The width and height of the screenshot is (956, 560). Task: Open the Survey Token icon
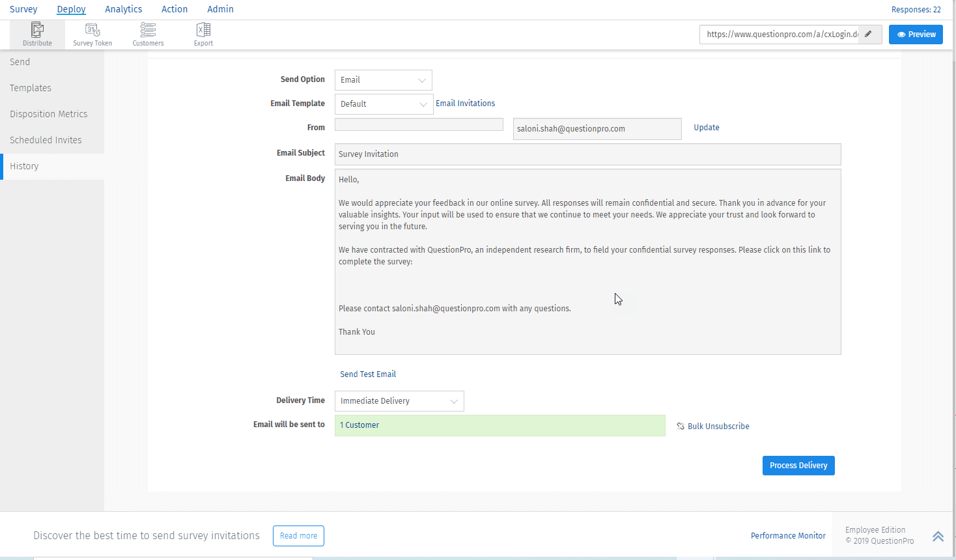click(92, 30)
